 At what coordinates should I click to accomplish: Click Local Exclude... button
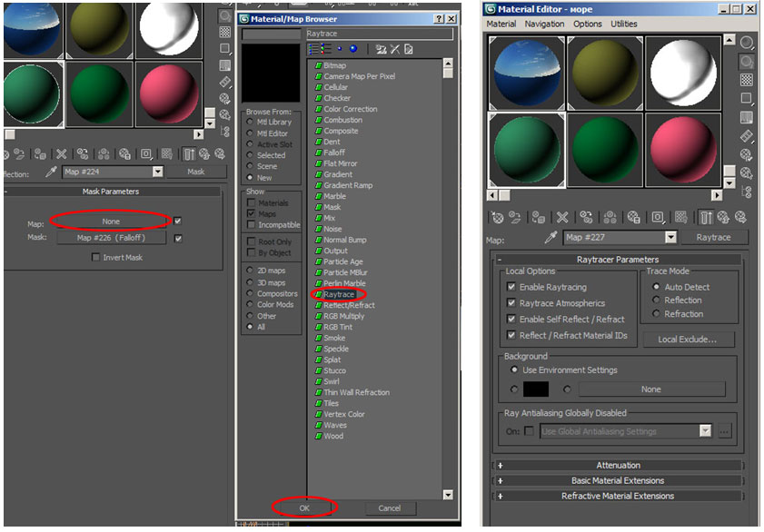pos(688,340)
